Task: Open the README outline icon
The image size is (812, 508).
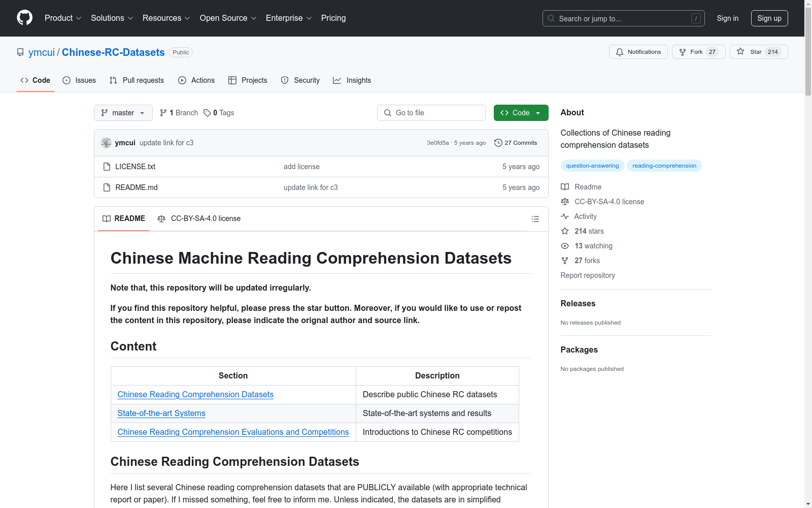Action: (x=535, y=219)
